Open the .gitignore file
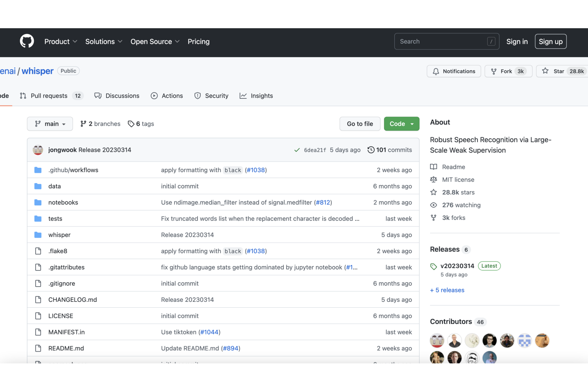Screen dimensions: 588x392 pos(62,283)
